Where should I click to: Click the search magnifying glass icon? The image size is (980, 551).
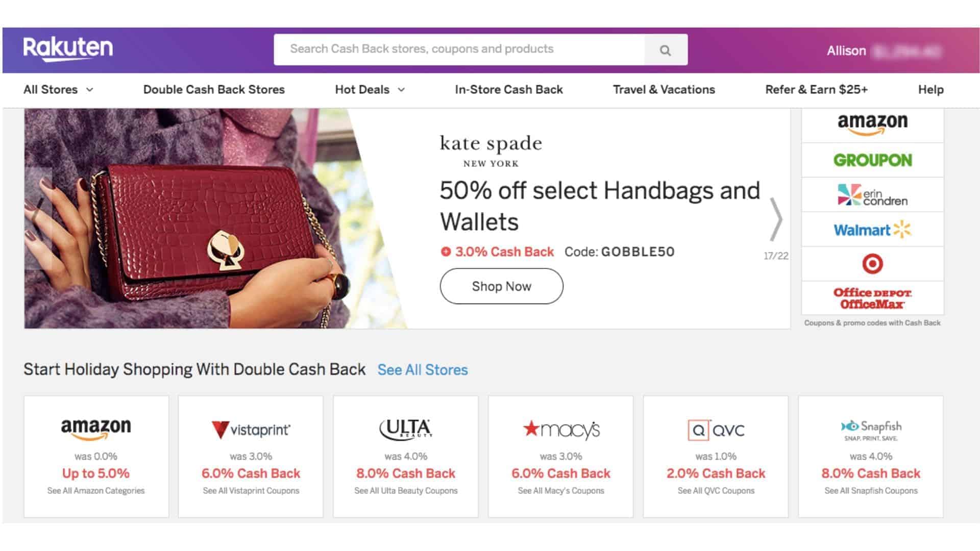[665, 49]
